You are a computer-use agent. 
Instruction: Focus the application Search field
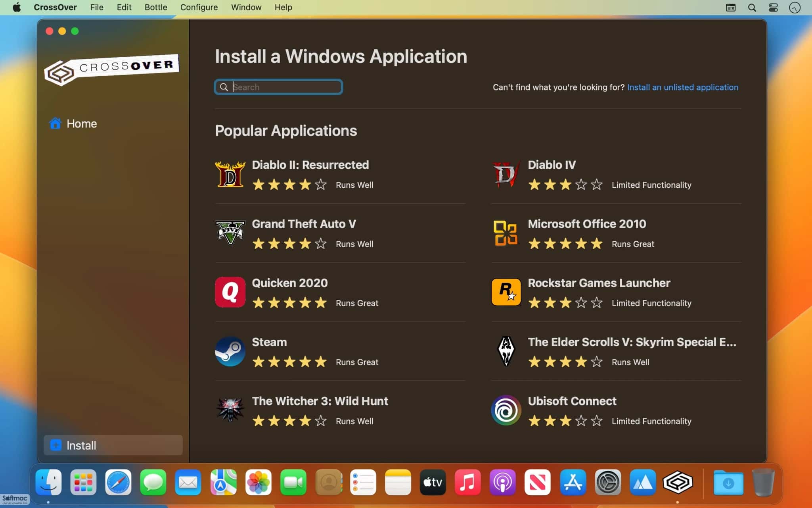(278, 87)
